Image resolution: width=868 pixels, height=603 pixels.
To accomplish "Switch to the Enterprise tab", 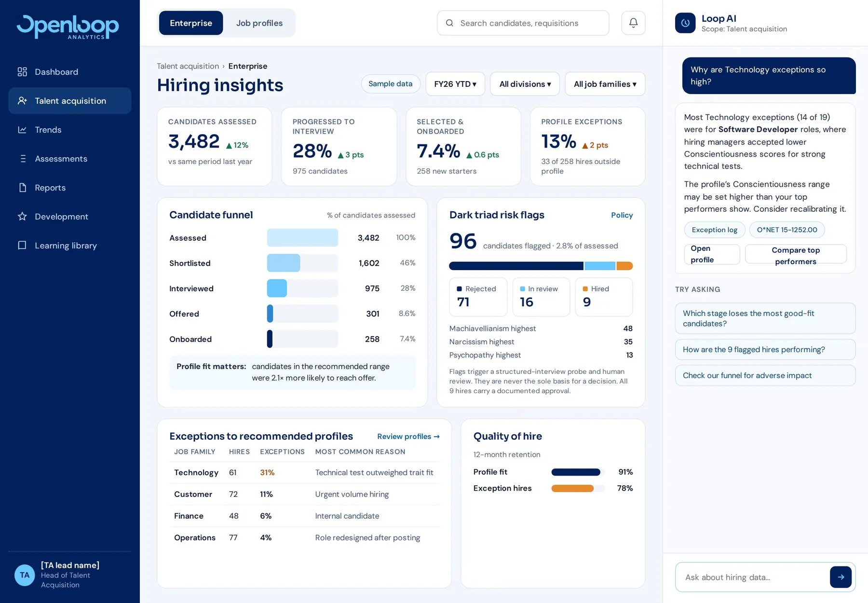I will point(191,23).
